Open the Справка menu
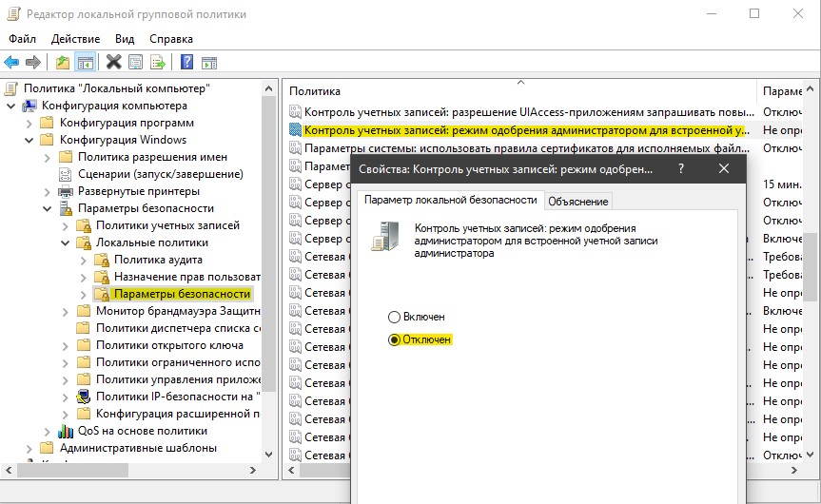The height and width of the screenshot is (504, 821). click(171, 39)
